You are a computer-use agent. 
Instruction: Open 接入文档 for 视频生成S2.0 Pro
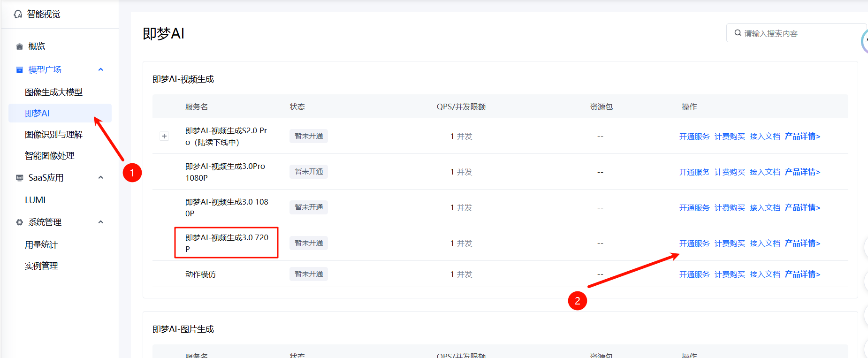765,136
